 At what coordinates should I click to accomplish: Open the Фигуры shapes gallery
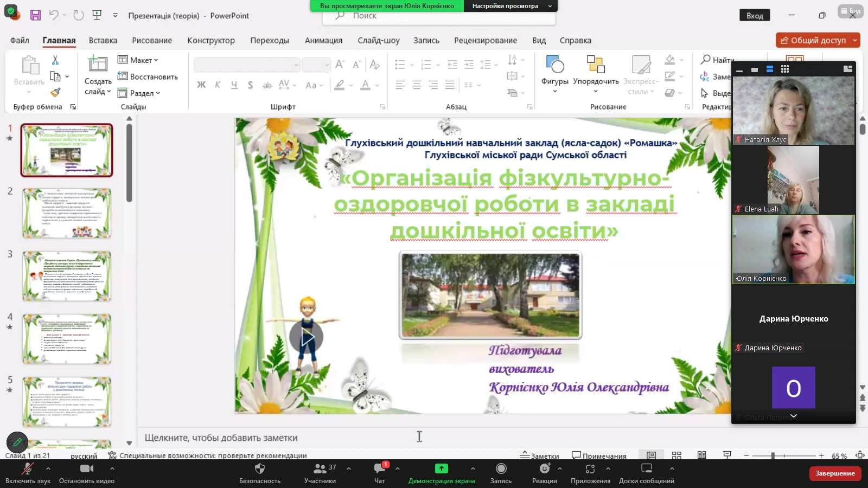coord(554,73)
